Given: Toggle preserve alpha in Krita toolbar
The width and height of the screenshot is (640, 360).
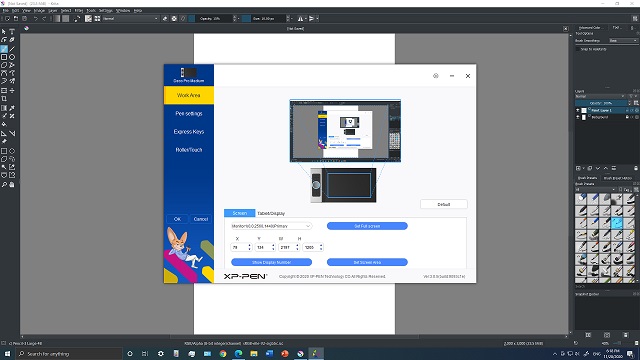Looking at the screenshot, I should click(174, 18).
